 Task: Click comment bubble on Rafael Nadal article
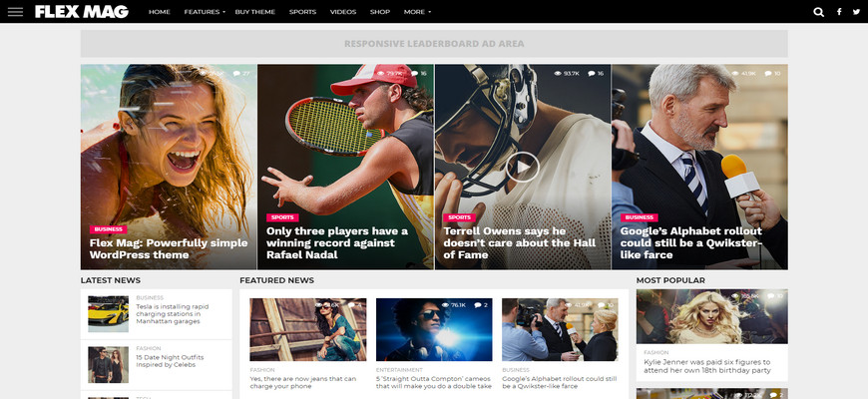(414, 73)
